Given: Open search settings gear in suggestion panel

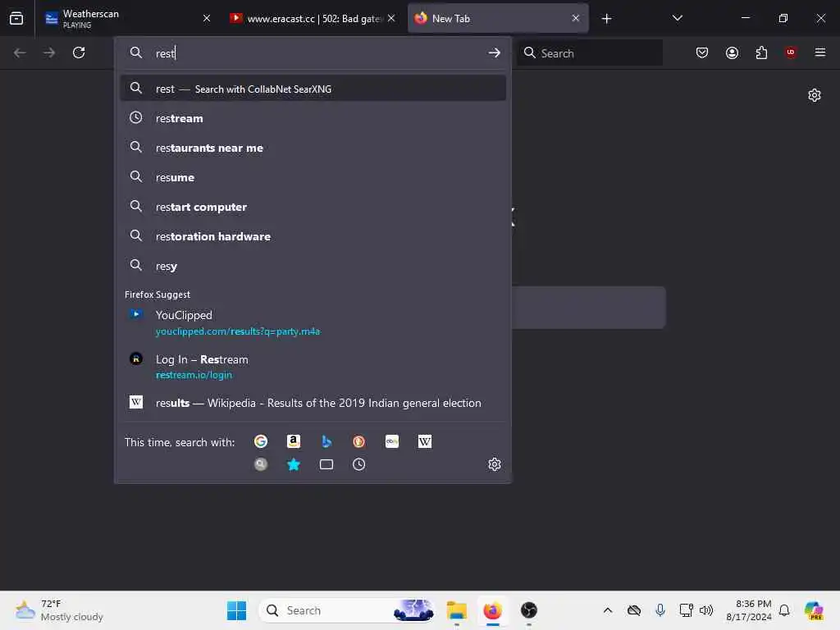Looking at the screenshot, I should 495,464.
